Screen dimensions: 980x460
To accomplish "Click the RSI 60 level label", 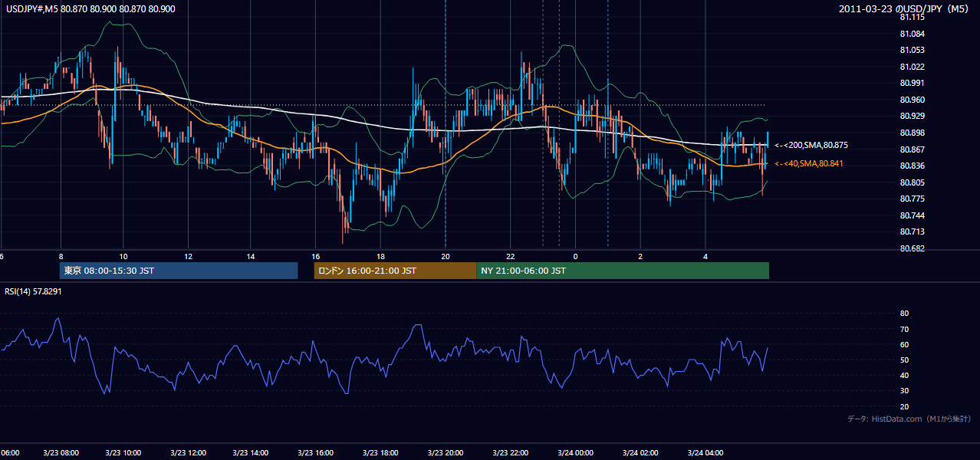I will coord(905,344).
